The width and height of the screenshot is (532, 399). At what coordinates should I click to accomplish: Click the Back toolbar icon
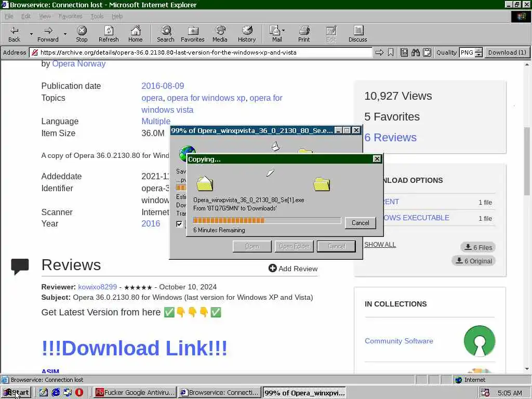(x=14, y=34)
